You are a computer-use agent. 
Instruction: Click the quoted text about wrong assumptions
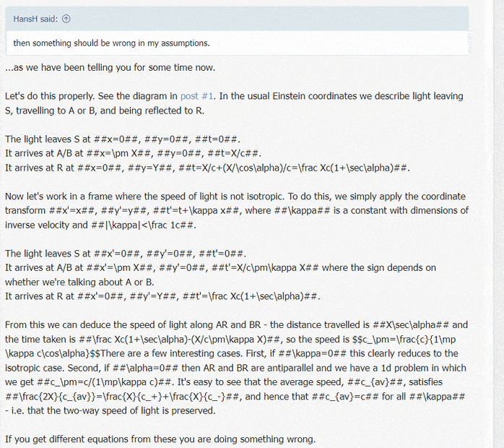111,43
